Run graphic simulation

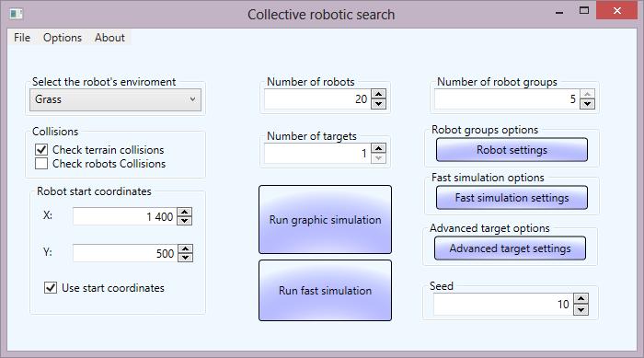(x=325, y=219)
